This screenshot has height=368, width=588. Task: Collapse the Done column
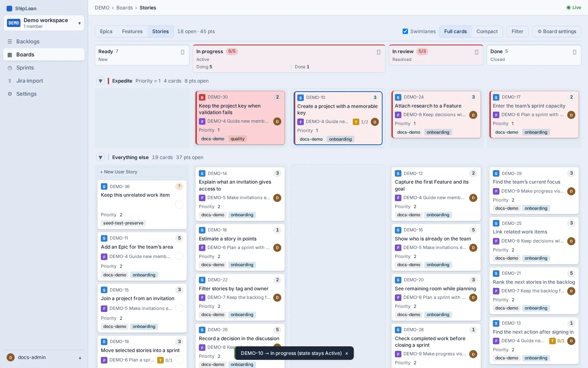point(575,52)
